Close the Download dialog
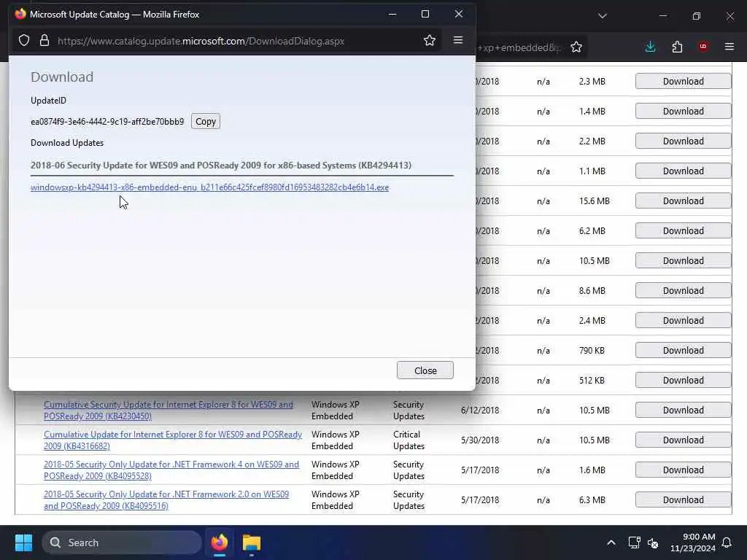The height and width of the screenshot is (560, 747). tap(425, 370)
